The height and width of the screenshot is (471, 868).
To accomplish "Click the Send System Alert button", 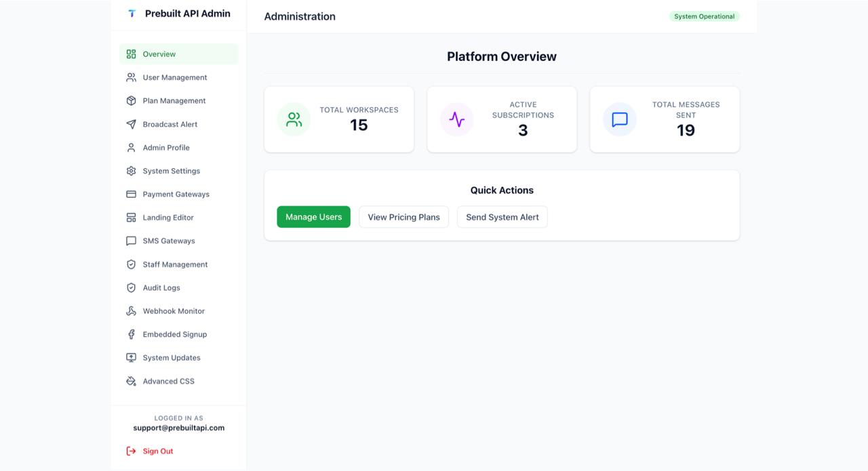I will (502, 217).
